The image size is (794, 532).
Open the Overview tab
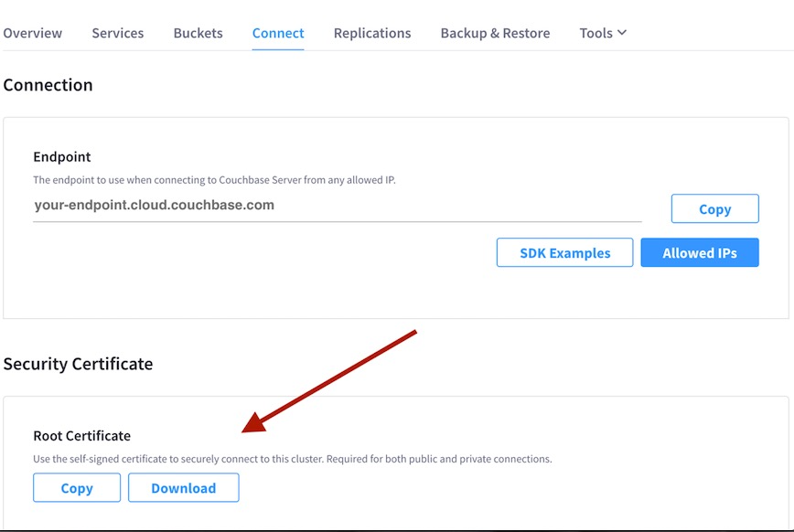[33, 33]
